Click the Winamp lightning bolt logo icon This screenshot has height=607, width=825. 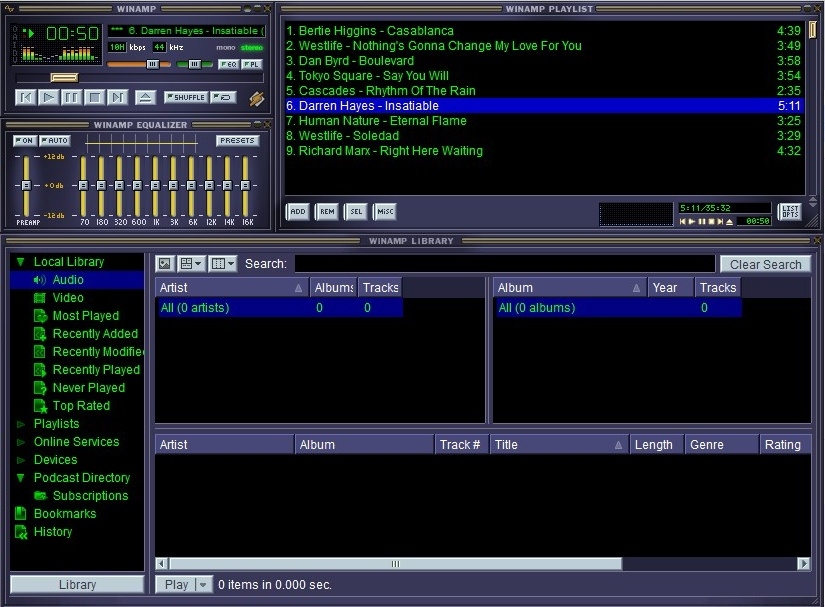[256, 99]
